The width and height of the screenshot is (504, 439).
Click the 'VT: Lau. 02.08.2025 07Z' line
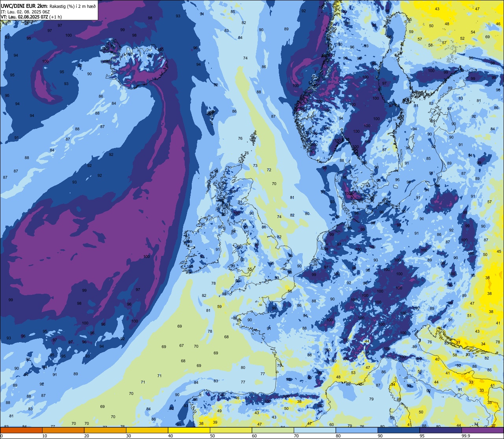24,17
